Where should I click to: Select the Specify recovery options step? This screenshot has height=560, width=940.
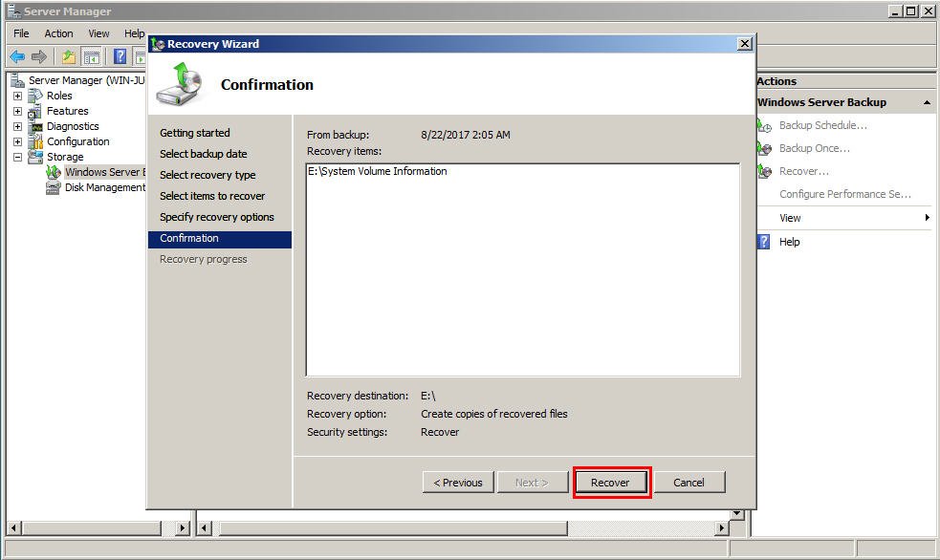(217, 217)
